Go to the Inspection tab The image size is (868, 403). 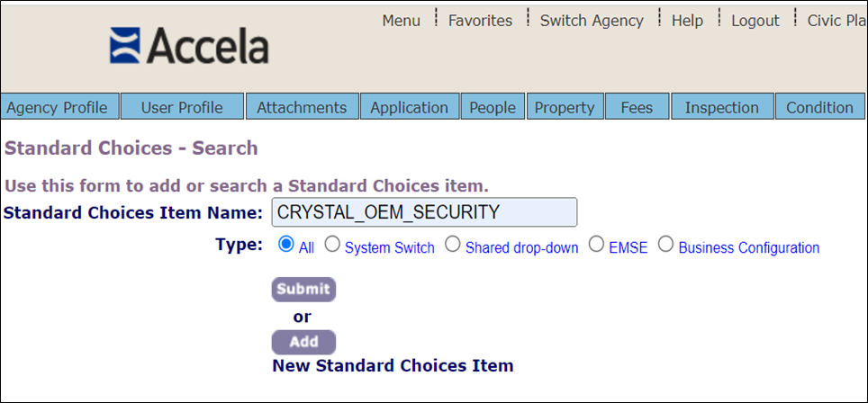[x=721, y=107]
